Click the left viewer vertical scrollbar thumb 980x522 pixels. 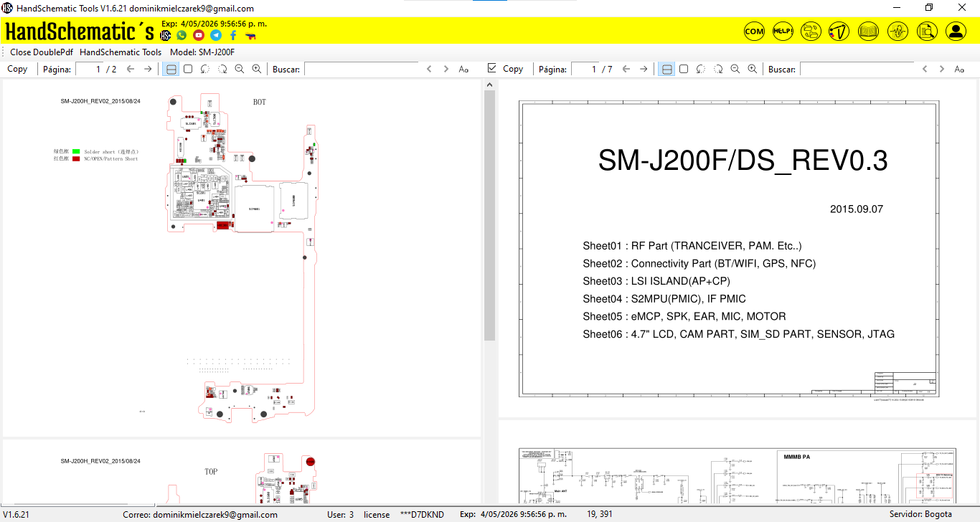point(490,215)
